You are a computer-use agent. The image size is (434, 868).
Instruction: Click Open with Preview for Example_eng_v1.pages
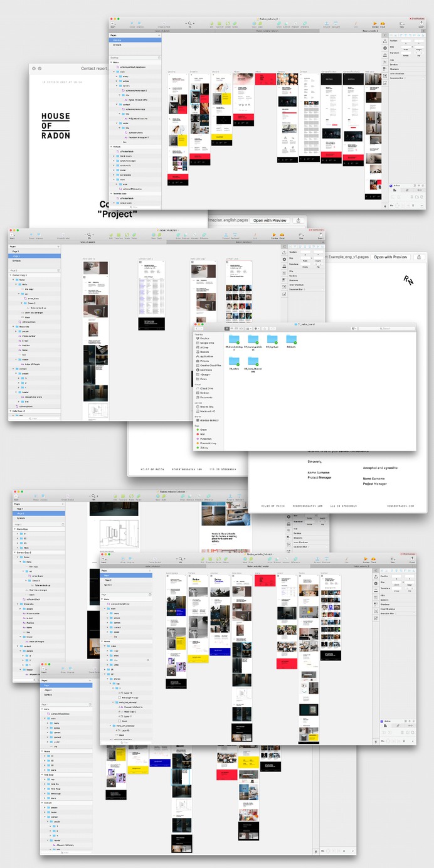392,257
